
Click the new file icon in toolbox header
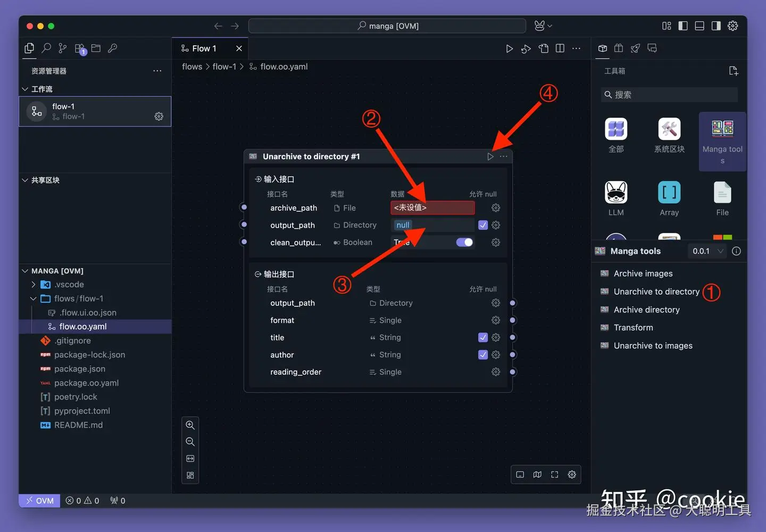tap(733, 71)
